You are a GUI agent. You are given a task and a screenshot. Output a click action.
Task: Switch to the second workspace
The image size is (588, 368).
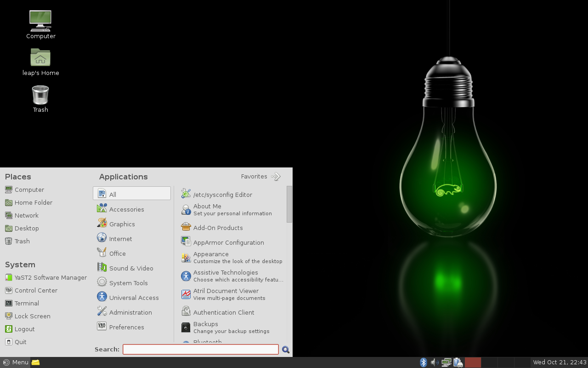[x=490, y=362]
